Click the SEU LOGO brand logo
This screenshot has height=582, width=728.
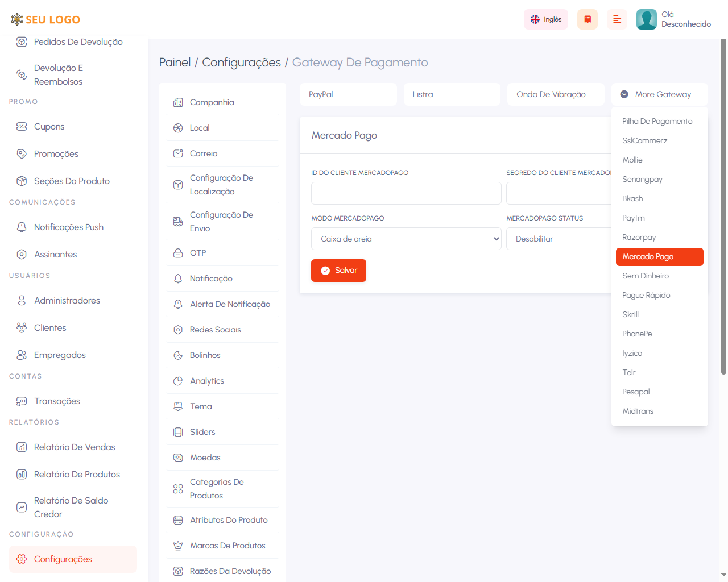coord(45,19)
